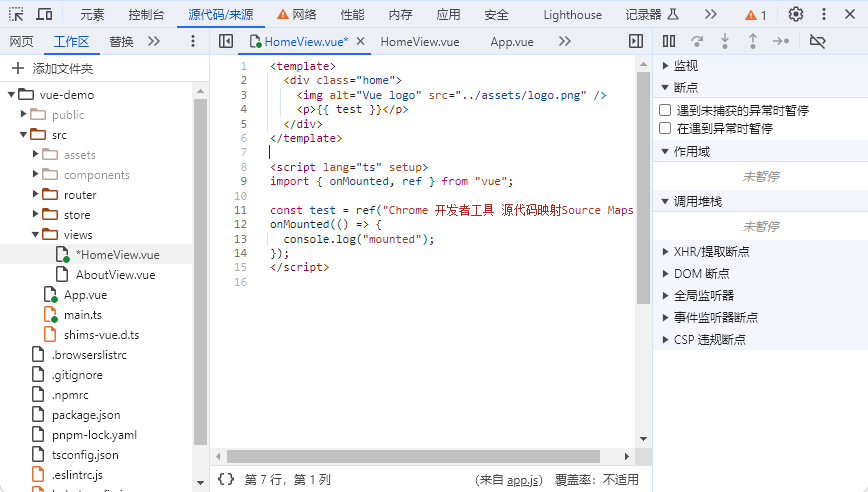The image size is (868, 492).
Task: Click 添加文件夹 to add a folder
Action: pyautogui.click(x=63, y=69)
